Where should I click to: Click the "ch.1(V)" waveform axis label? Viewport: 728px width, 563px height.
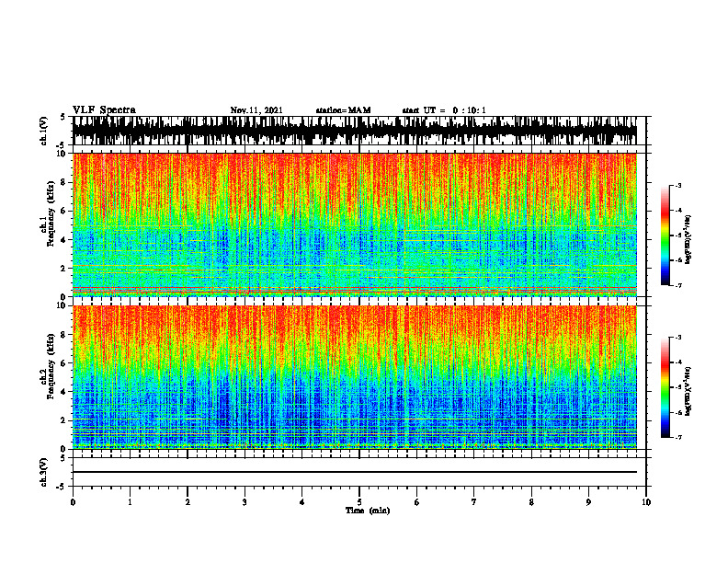click(44, 131)
